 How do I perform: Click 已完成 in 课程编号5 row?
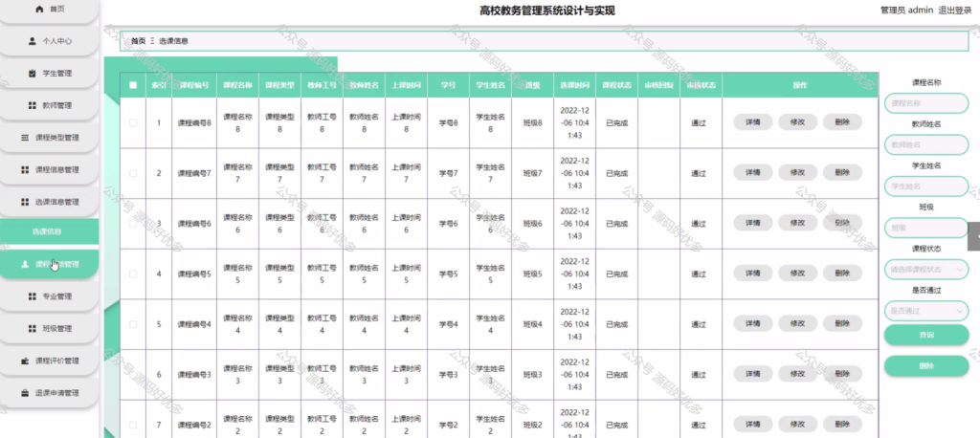tap(617, 274)
